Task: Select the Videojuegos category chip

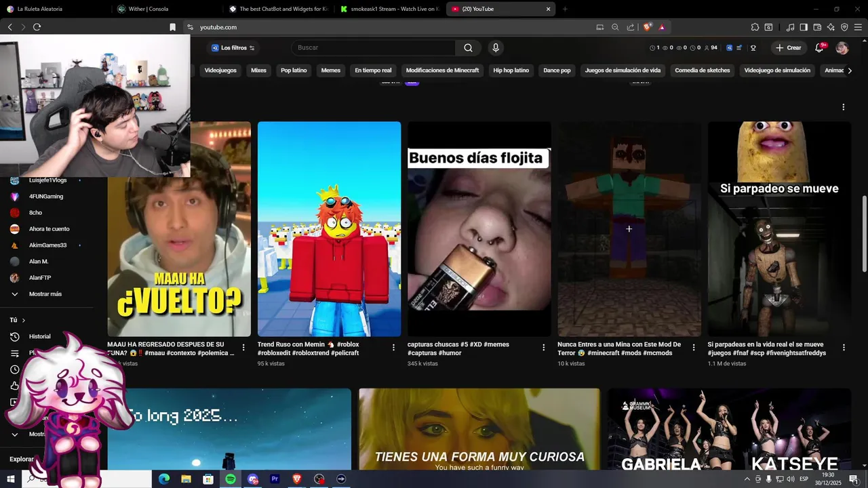Action: pos(220,70)
